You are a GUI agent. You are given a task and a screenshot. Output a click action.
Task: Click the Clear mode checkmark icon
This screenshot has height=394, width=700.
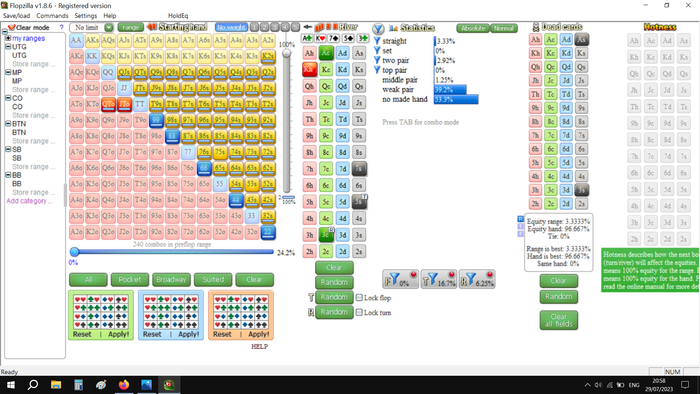click(x=12, y=28)
